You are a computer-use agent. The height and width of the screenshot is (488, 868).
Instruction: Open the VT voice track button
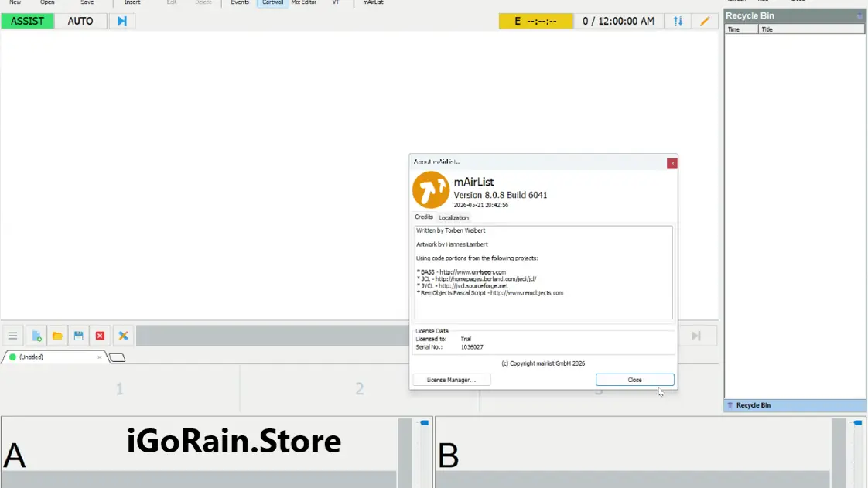pyautogui.click(x=336, y=3)
